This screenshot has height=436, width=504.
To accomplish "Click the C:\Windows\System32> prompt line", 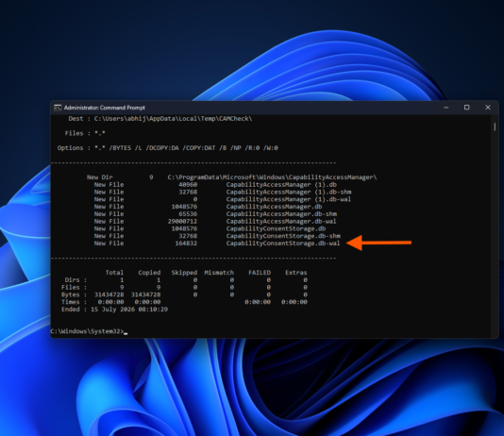I will point(89,331).
